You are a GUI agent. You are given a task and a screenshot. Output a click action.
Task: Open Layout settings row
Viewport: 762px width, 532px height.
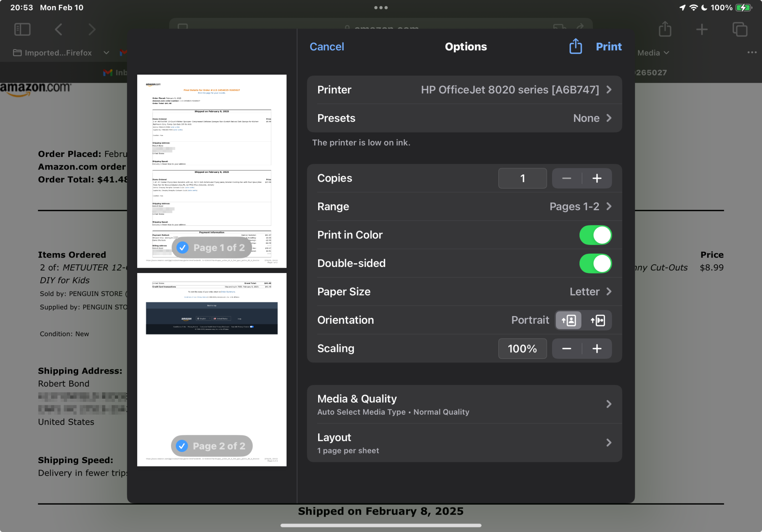[x=464, y=443]
